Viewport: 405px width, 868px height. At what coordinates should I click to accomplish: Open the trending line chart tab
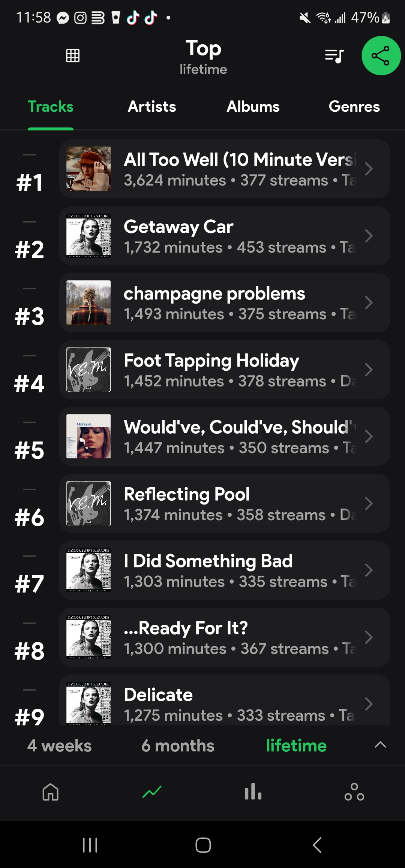pyautogui.click(x=152, y=792)
